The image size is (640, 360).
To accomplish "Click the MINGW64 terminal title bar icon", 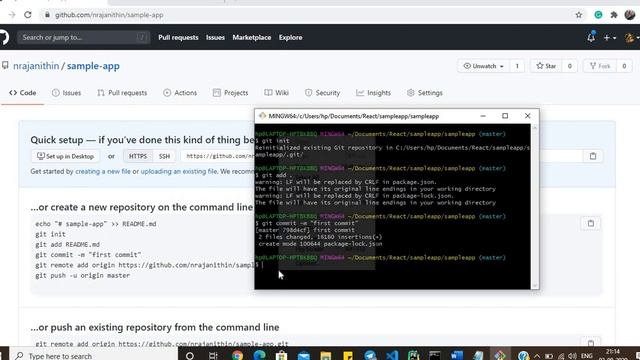I will [262, 116].
